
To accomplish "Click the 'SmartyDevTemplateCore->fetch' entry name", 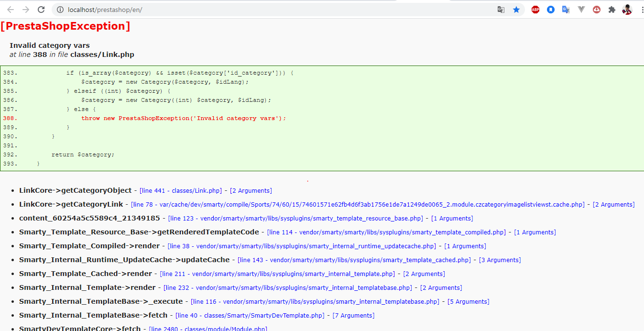I will 80,329.
